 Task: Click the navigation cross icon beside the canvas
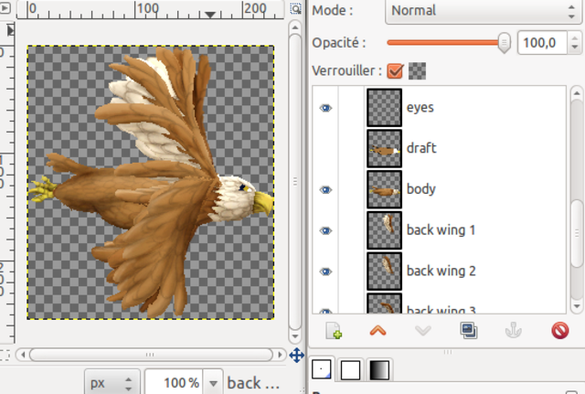click(297, 355)
